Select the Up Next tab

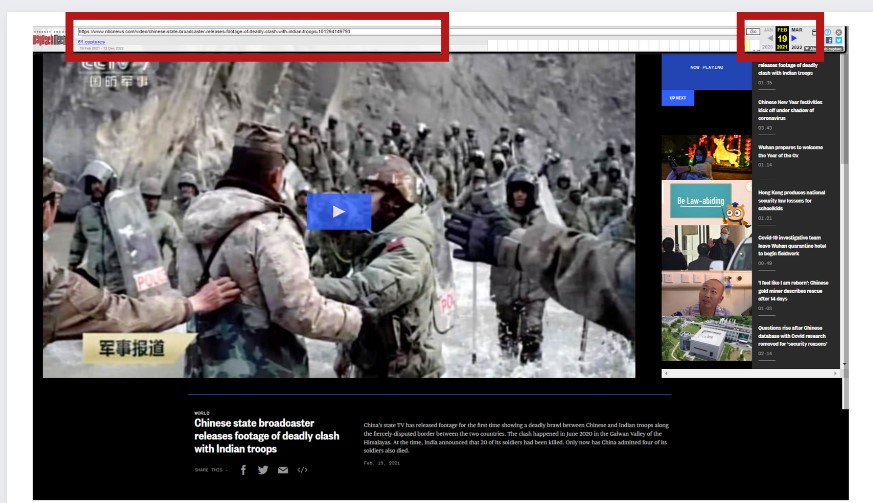(678, 98)
